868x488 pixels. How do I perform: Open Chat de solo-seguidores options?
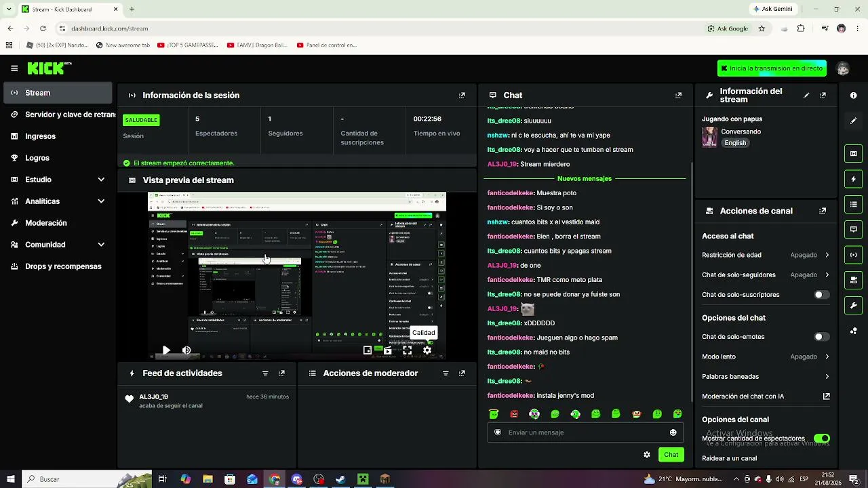[766, 275]
